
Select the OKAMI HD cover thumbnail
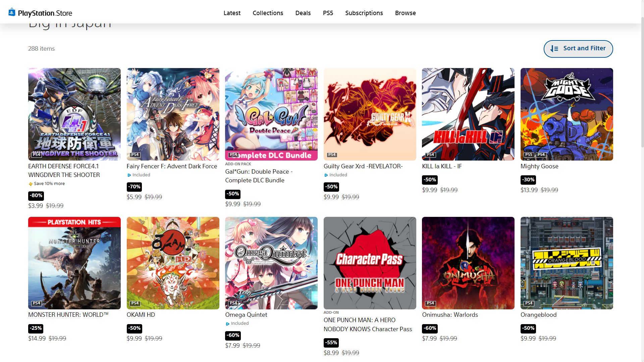173,263
